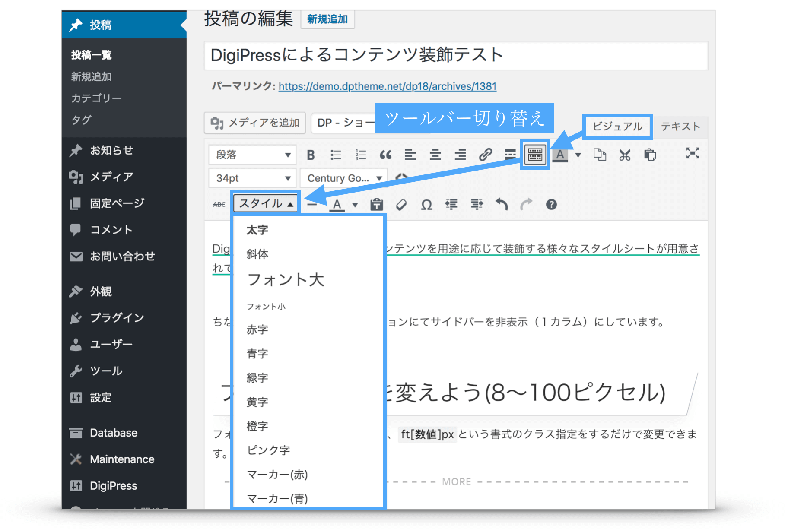Open 投稿一覧 in sidebar

(x=92, y=55)
